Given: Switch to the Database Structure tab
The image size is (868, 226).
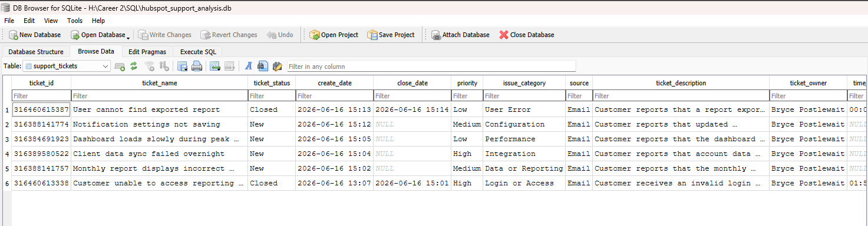Looking at the screenshot, I should pos(36,52).
